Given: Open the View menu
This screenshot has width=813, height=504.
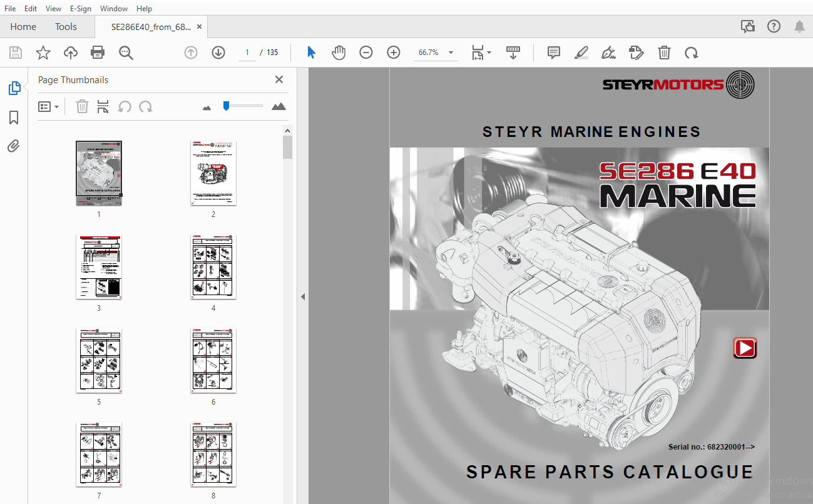Looking at the screenshot, I should pos(54,9).
